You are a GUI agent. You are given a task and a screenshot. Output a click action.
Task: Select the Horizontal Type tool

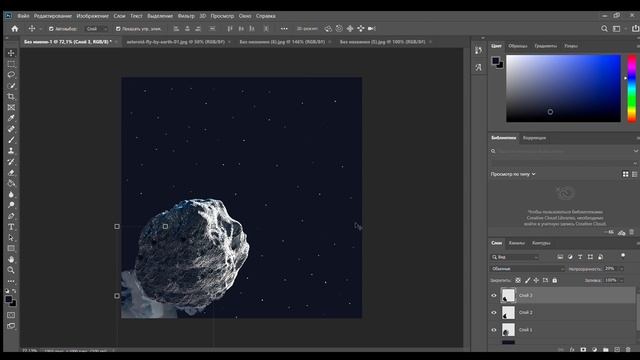11,227
